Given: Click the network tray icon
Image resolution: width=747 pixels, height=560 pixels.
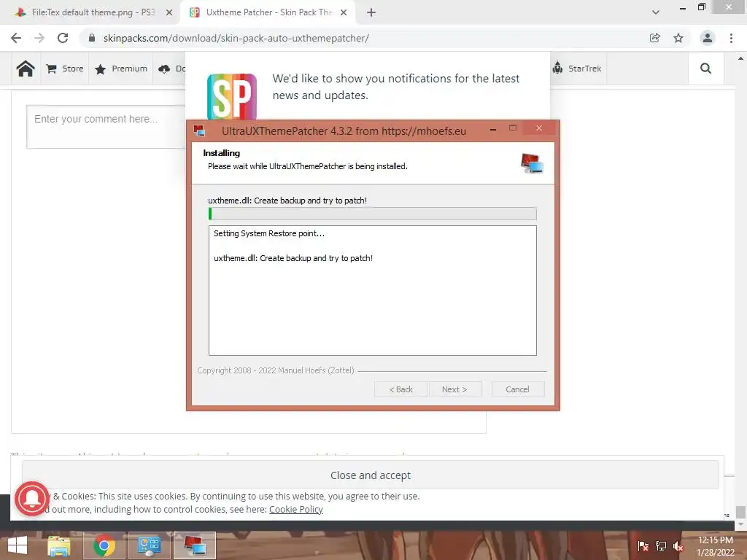Looking at the screenshot, I should click(x=661, y=545).
